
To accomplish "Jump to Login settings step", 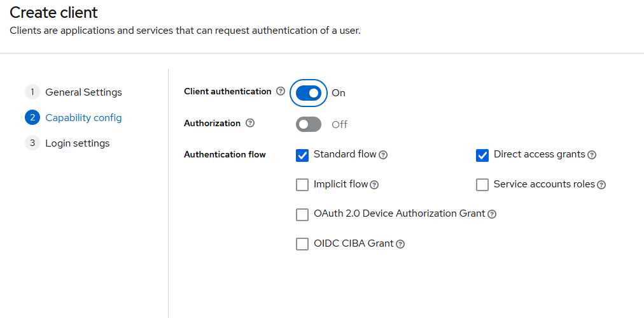I will (77, 143).
